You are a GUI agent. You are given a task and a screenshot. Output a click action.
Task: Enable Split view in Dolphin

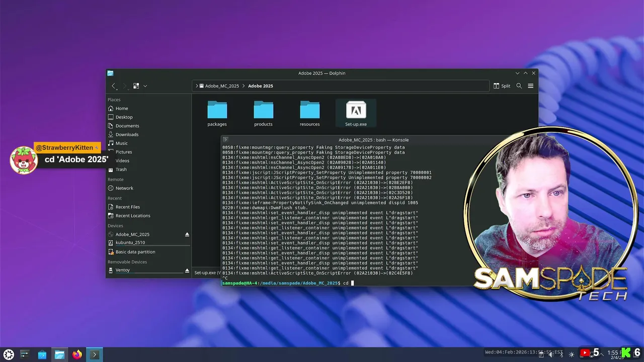point(502,86)
